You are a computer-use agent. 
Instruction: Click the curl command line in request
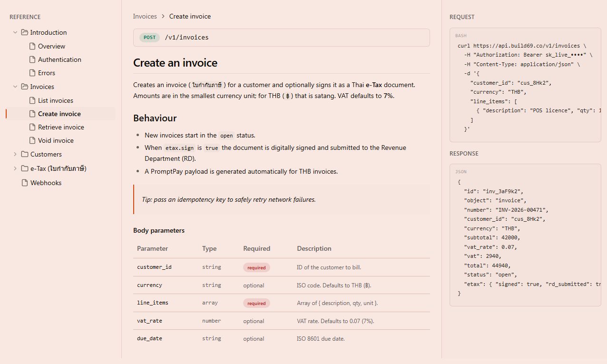pyautogui.click(x=522, y=46)
